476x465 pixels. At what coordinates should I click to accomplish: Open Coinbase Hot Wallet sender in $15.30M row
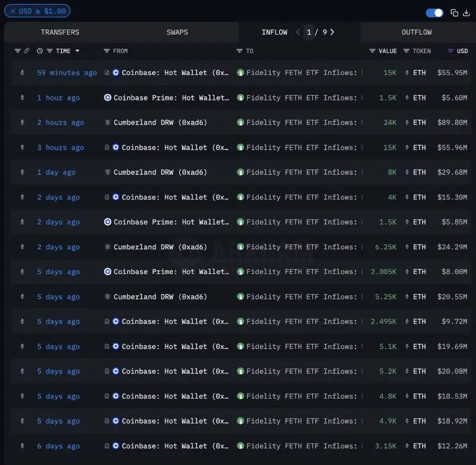[x=175, y=198]
